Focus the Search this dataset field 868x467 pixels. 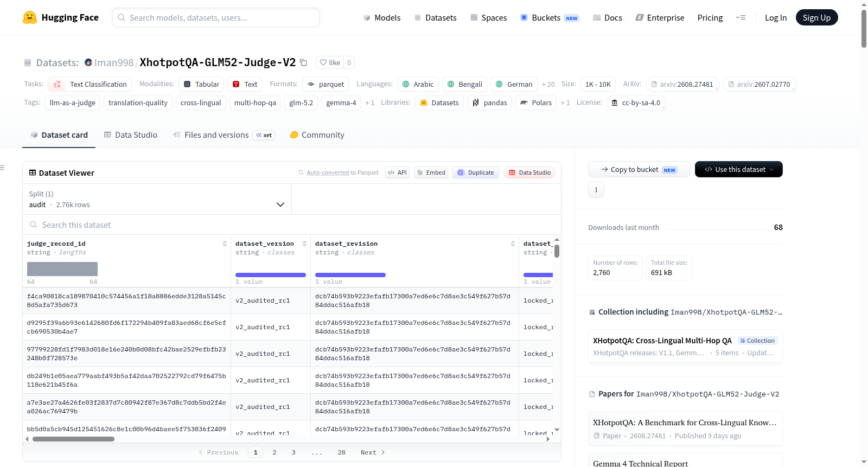292,225
